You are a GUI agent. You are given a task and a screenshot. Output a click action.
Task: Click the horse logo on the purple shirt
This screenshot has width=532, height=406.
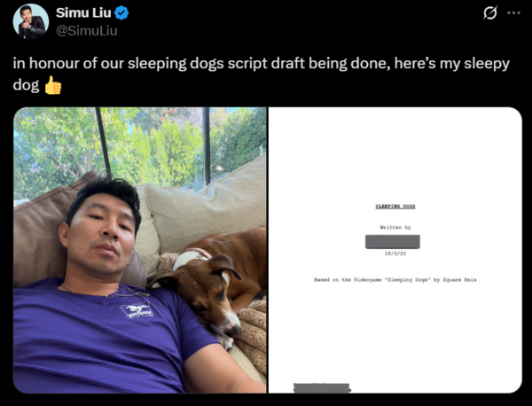click(137, 309)
